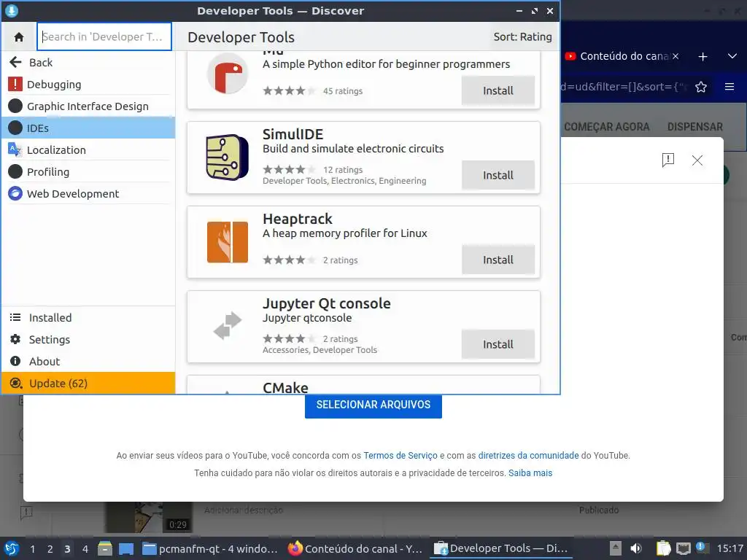Viewport: 747px width, 560px height.
Task: Close the YouTube upload dialog
Action: tap(697, 160)
